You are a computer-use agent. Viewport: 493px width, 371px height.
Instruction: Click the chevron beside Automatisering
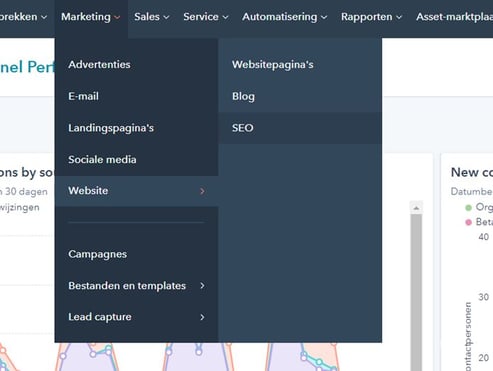coord(324,17)
